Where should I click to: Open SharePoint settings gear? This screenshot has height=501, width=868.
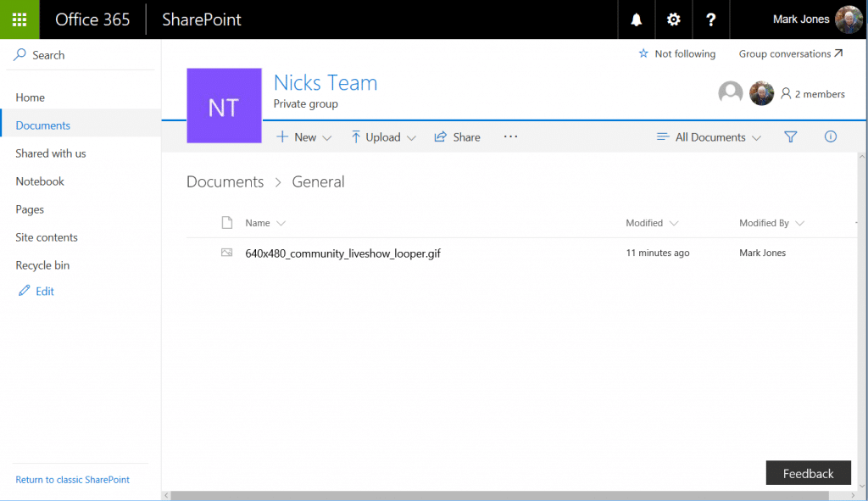(x=673, y=19)
